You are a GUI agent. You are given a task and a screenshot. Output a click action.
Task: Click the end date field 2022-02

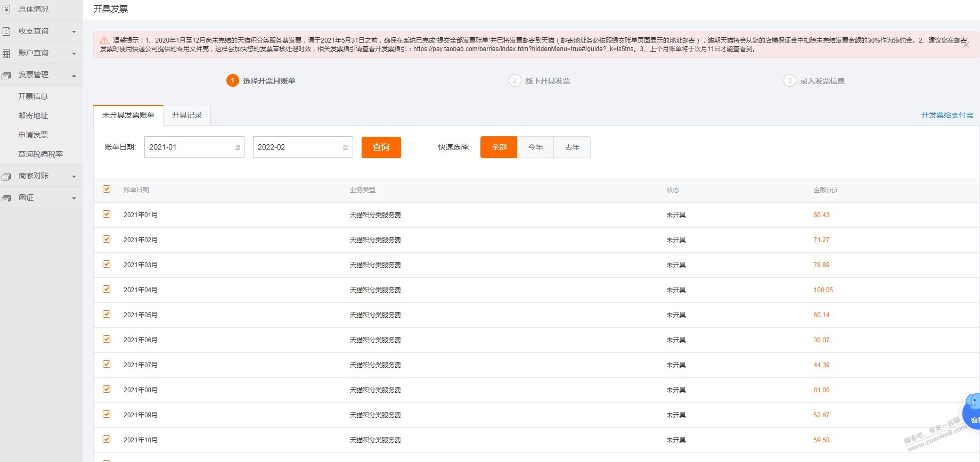point(303,147)
